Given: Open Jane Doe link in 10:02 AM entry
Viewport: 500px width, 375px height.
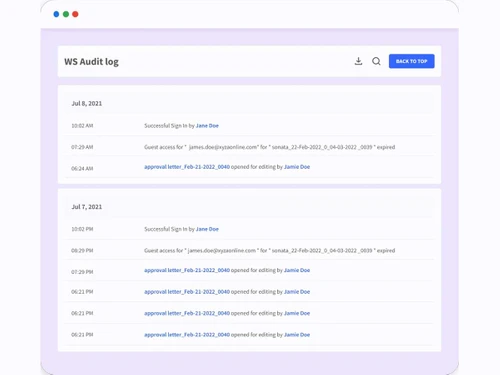Looking at the screenshot, I should point(207,126).
